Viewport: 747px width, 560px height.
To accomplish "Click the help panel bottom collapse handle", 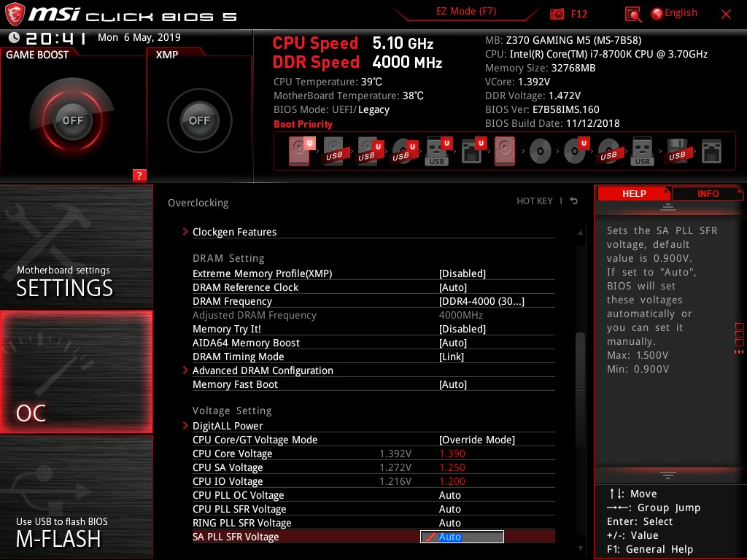I will [x=668, y=475].
